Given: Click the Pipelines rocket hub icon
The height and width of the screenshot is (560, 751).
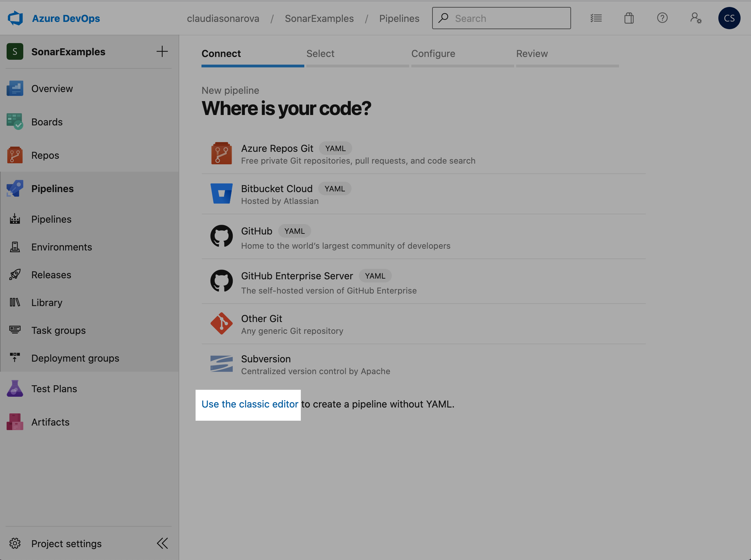Looking at the screenshot, I should [15, 189].
